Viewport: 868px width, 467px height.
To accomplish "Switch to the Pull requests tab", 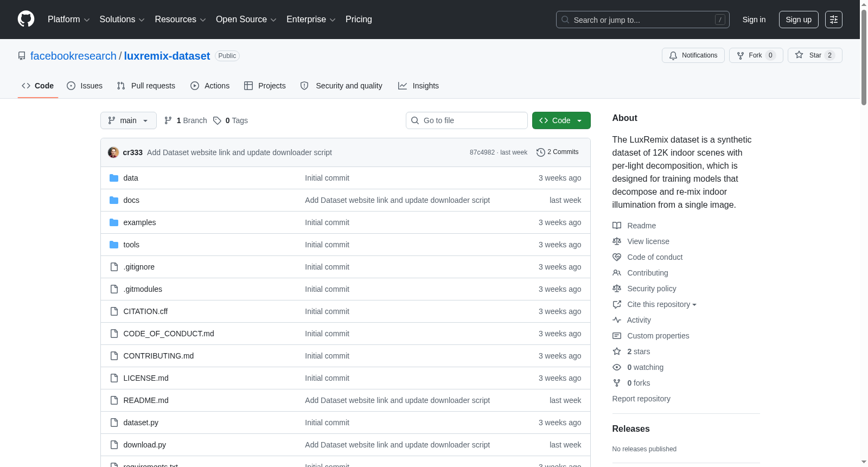I will [x=146, y=86].
